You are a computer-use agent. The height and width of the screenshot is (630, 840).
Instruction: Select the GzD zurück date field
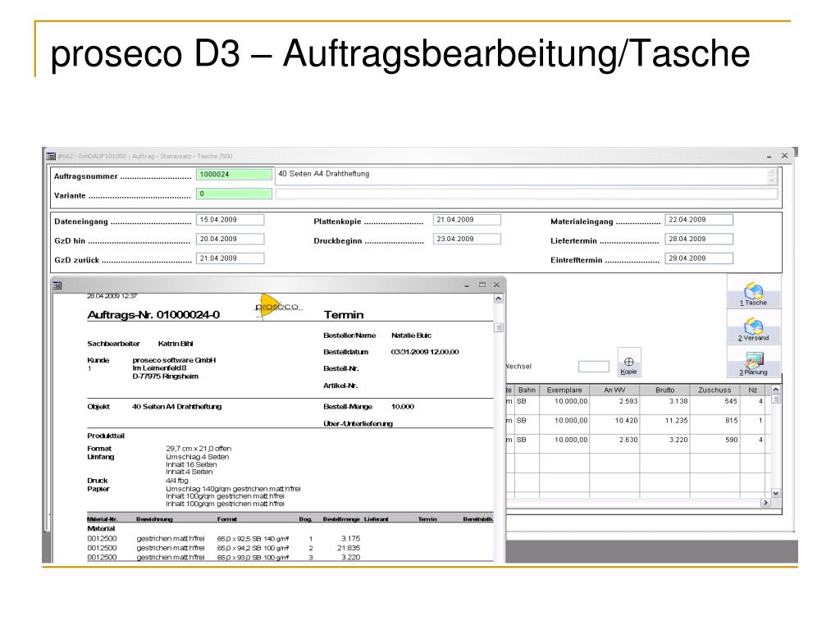click(x=231, y=258)
